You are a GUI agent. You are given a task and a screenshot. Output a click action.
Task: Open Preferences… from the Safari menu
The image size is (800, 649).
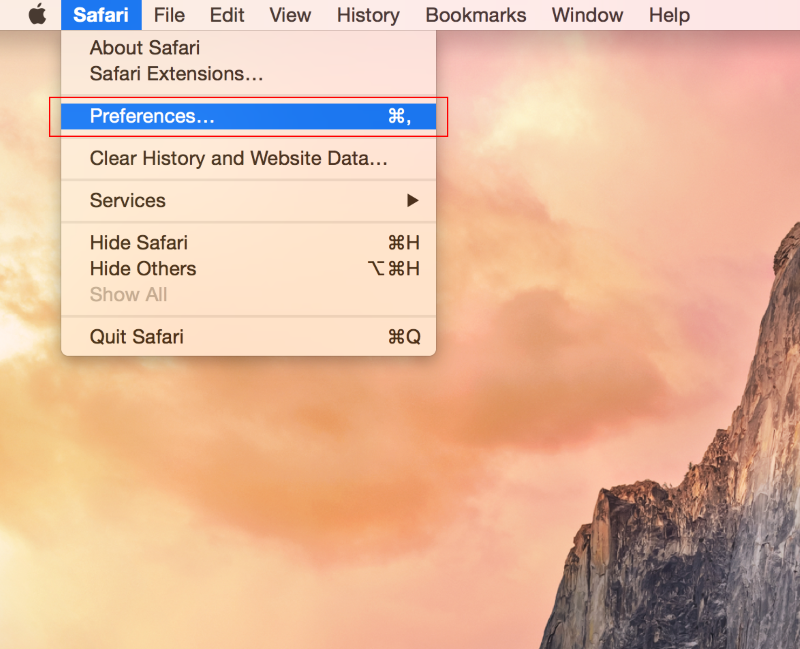[x=248, y=116]
